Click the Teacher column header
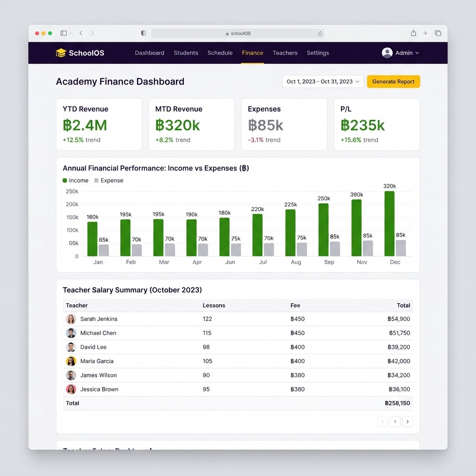The image size is (476, 476). 77,305
